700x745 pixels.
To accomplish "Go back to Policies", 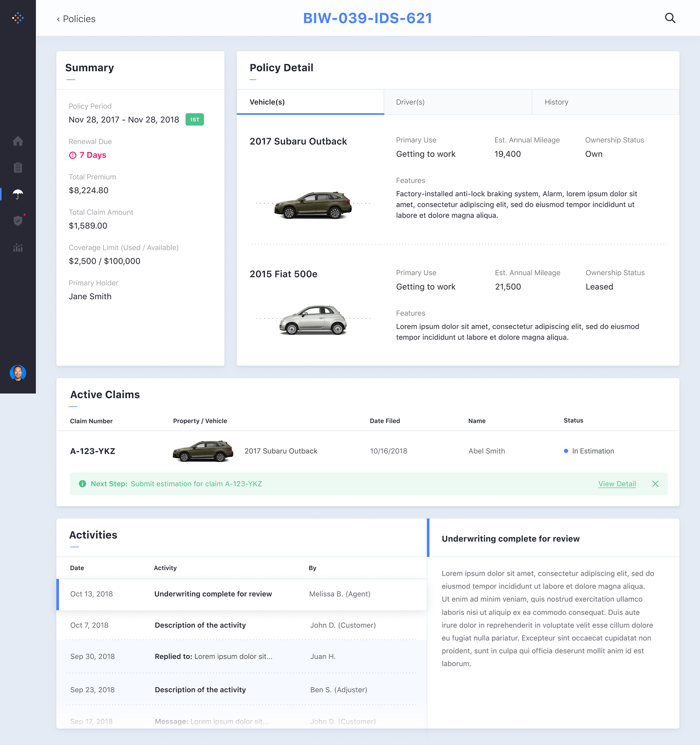I will 76,19.
